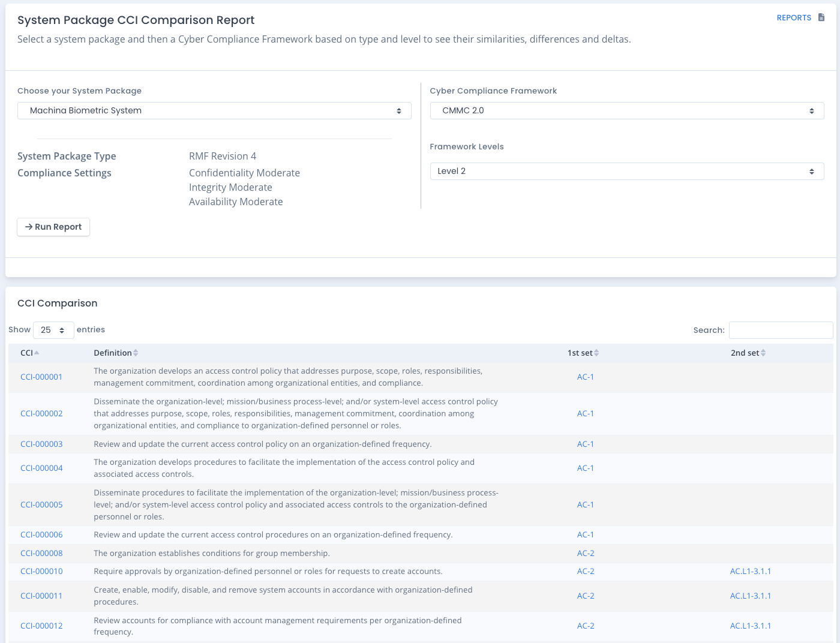The height and width of the screenshot is (643, 840).
Task: Select REPORTS in the top navigation
Action: [x=794, y=17]
